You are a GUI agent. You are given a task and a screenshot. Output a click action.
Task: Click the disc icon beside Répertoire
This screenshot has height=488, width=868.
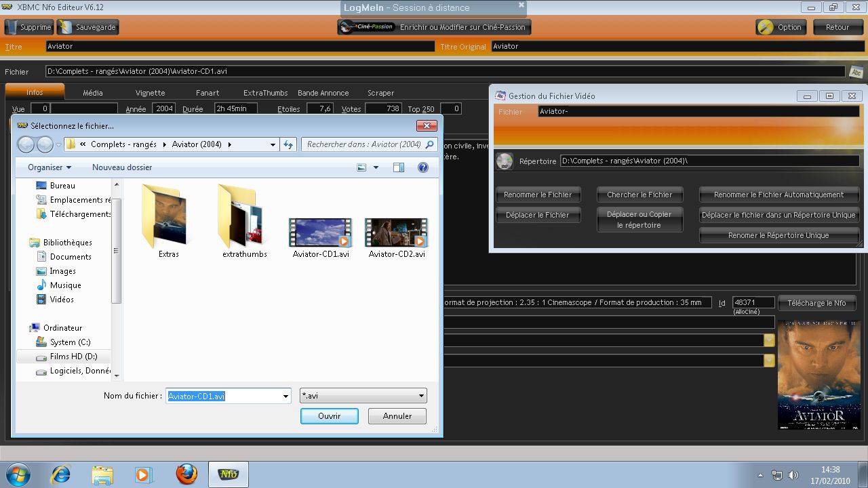[x=505, y=161]
